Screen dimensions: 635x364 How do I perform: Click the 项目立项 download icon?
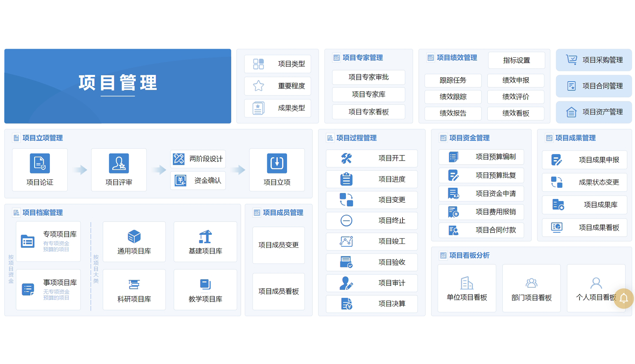pyautogui.click(x=277, y=163)
